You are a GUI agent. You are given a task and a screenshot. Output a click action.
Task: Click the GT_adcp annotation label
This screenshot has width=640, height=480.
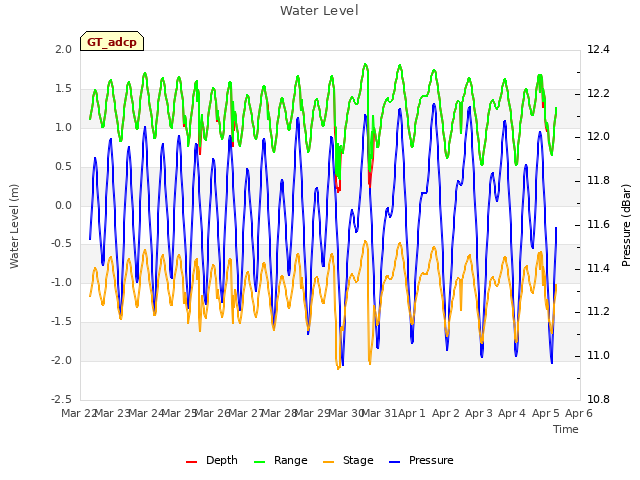pos(112,42)
